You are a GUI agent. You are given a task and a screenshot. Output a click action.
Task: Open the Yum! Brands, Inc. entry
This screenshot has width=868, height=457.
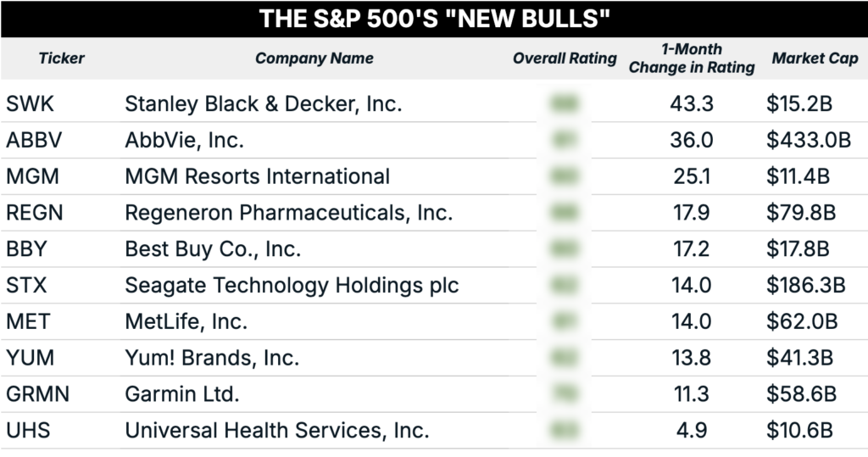click(x=212, y=358)
